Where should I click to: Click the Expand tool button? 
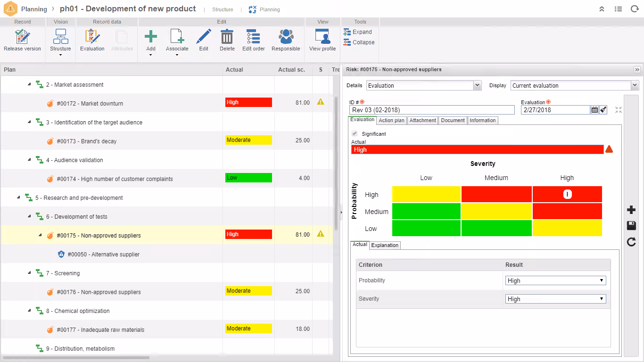tap(358, 32)
